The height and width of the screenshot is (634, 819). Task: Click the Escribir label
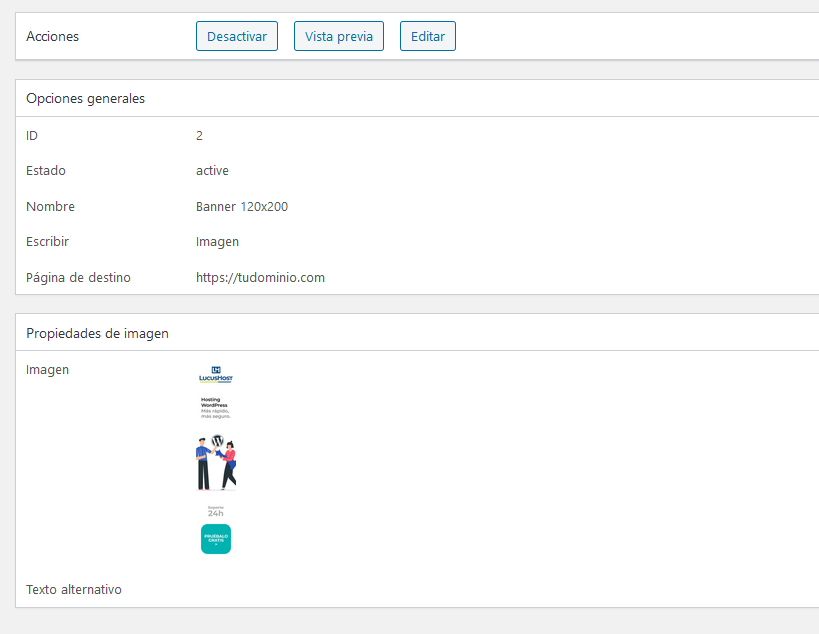48,242
